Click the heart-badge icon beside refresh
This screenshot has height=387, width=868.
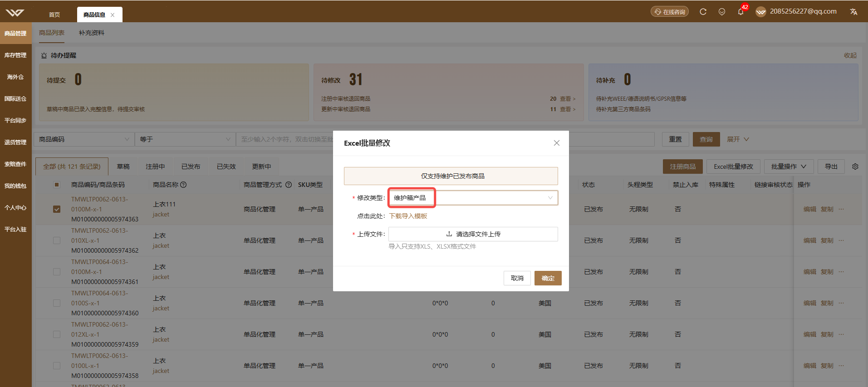(722, 12)
